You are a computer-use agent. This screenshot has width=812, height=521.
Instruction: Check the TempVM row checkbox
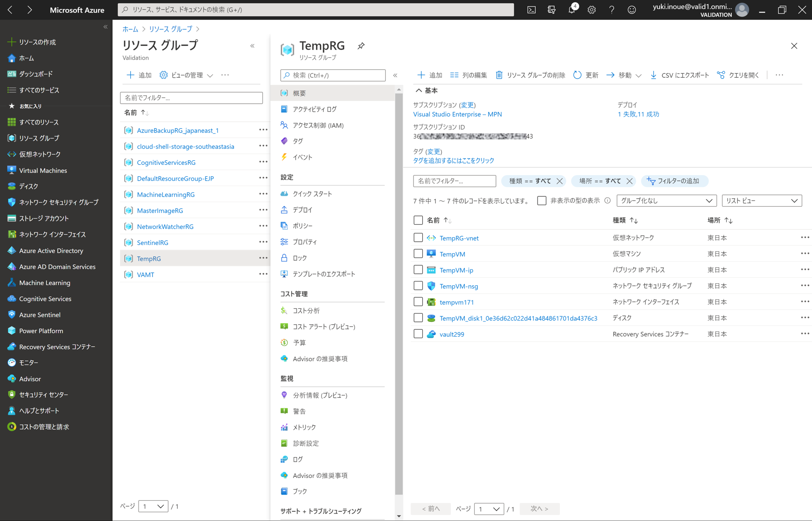pyautogui.click(x=418, y=254)
